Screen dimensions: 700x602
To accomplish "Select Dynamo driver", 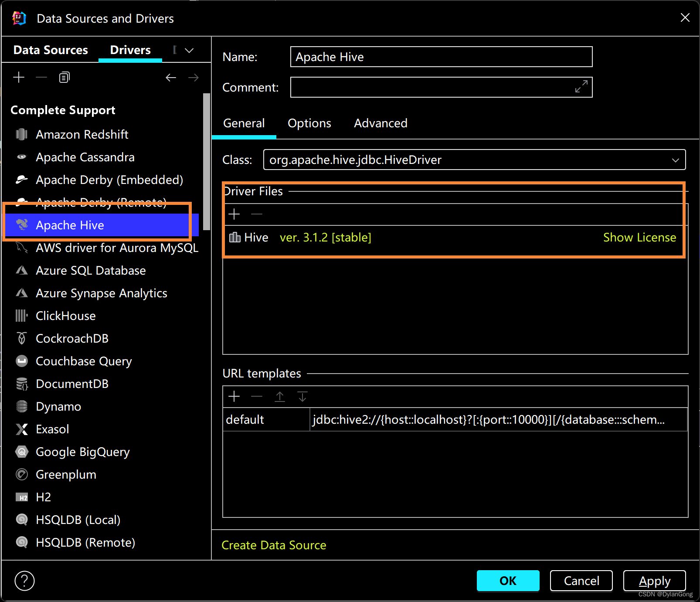I will (58, 406).
